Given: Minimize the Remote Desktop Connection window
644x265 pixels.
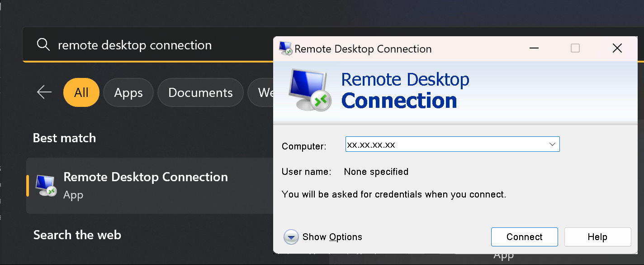Looking at the screenshot, I should (534, 48).
